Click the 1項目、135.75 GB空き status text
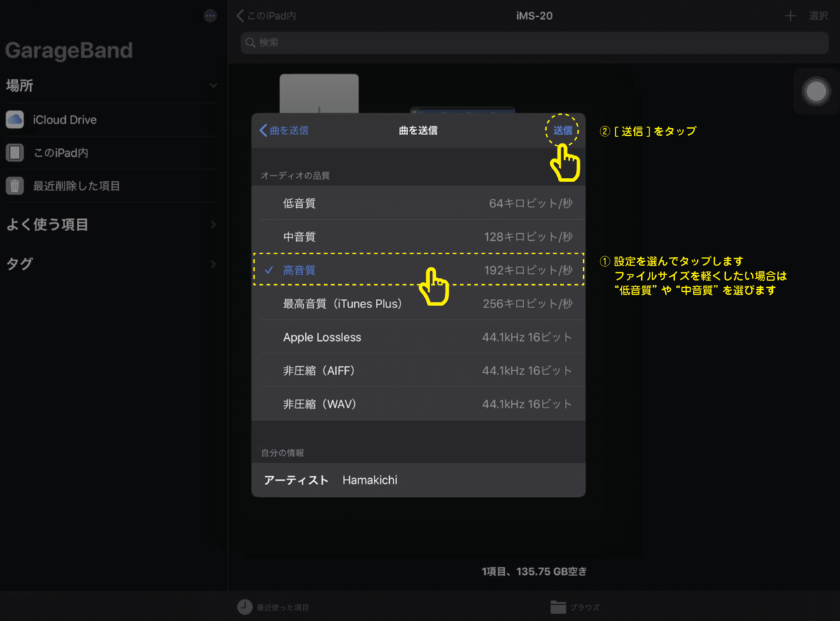 534,571
